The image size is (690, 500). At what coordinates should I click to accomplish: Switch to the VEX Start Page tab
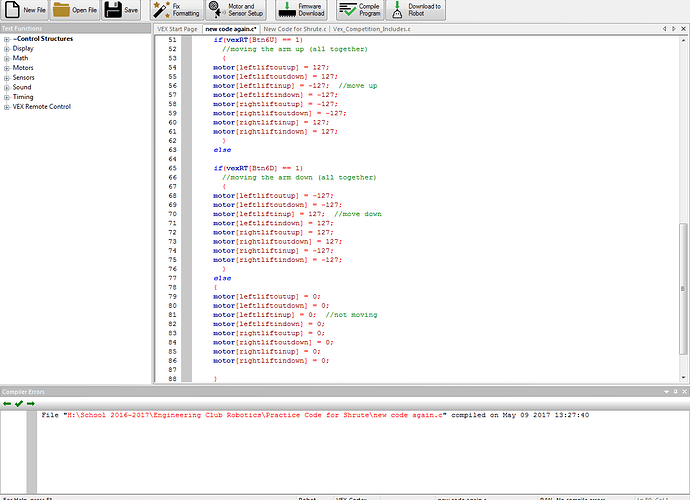click(177, 29)
